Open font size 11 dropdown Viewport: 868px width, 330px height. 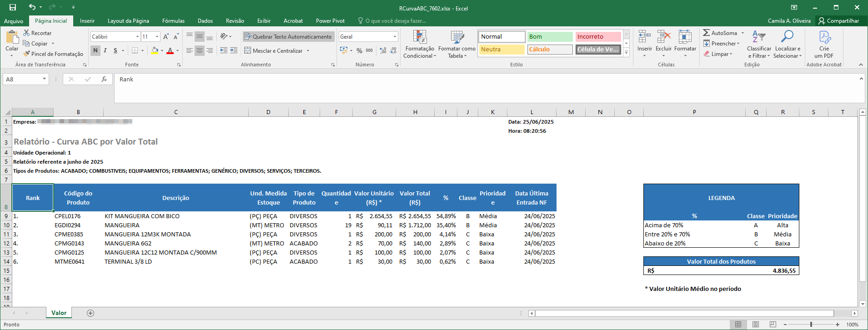click(x=157, y=37)
